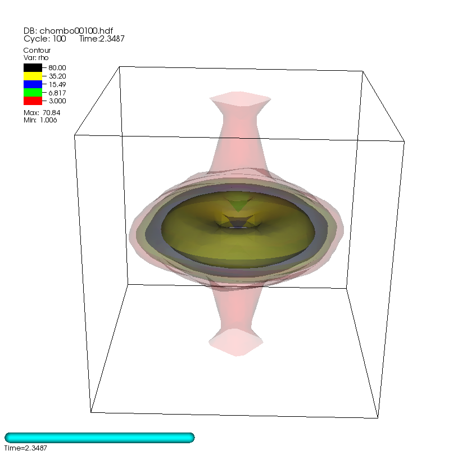This screenshot has width=476, height=455.
Task: Click the red 3.000 legend swatch
Action: pyautogui.click(x=33, y=101)
